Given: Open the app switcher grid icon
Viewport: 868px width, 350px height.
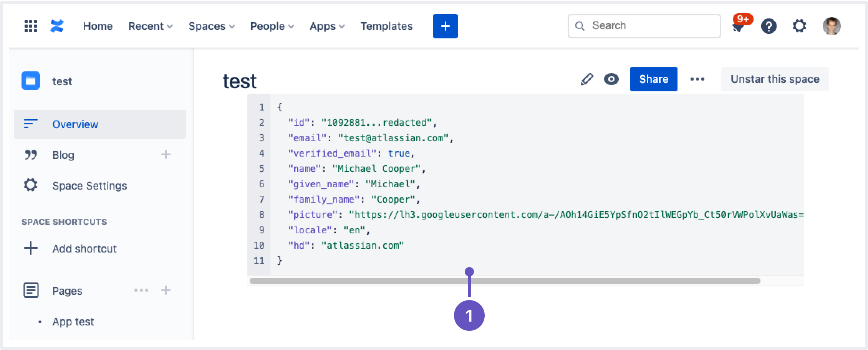Looking at the screenshot, I should point(31,26).
